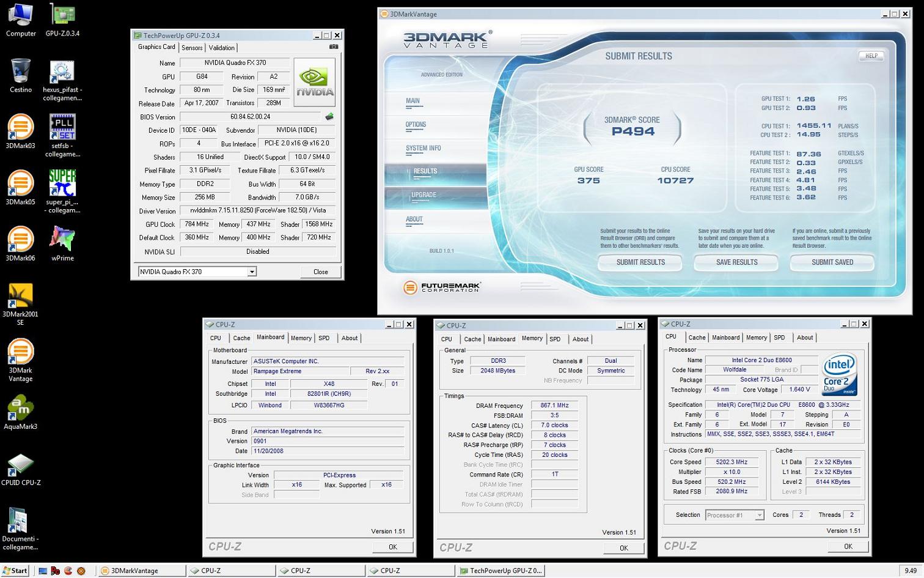Click the Intel Core 2 Duo logo
Image resolution: width=924 pixels, height=578 pixels.
[x=839, y=374]
